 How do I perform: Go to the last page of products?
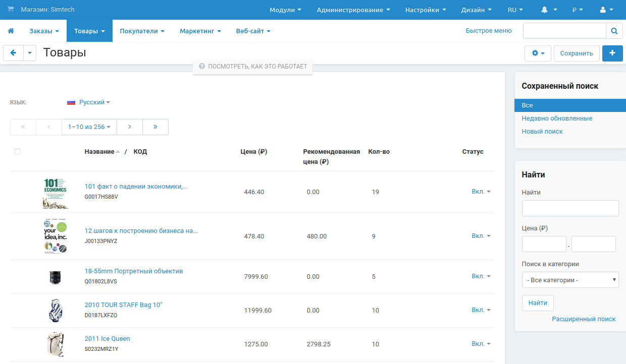(x=155, y=127)
